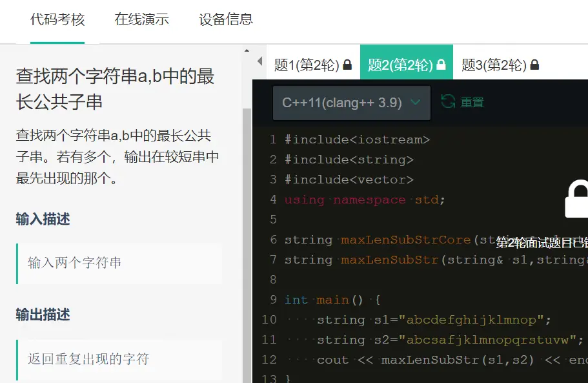Click the 输入描述 heading
The height and width of the screenshot is (383, 588).
point(43,219)
